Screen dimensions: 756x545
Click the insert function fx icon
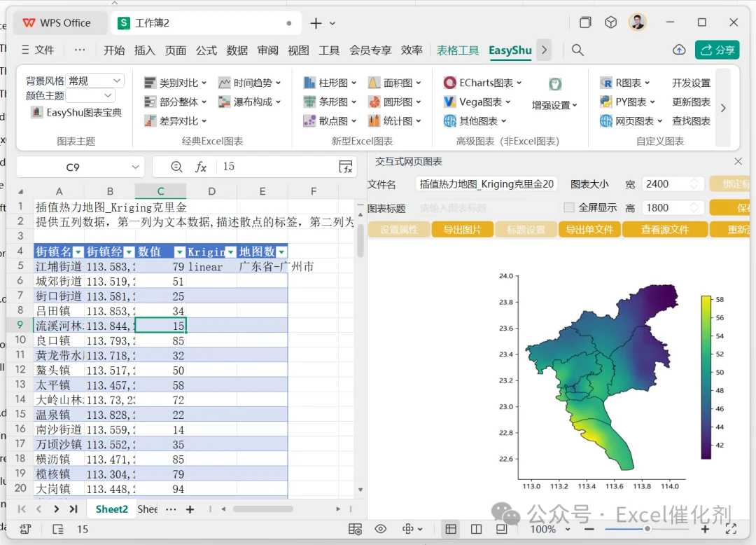[201, 167]
